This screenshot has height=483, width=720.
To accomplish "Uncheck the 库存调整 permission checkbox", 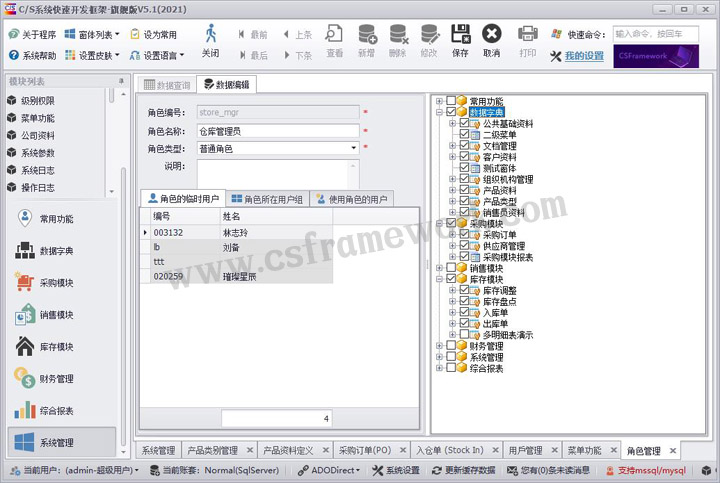I will coord(464,290).
